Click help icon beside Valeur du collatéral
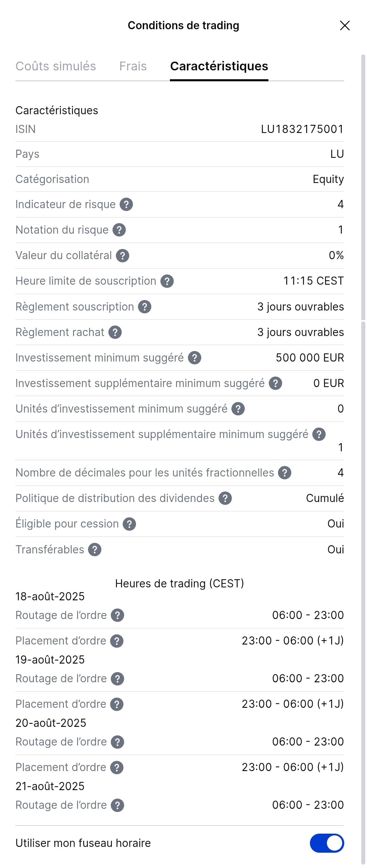 (122, 255)
